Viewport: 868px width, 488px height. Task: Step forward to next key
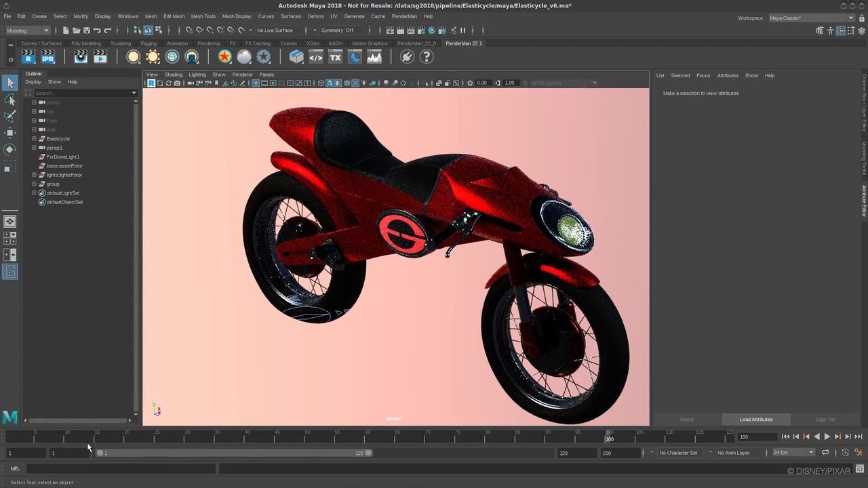(837, 436)
